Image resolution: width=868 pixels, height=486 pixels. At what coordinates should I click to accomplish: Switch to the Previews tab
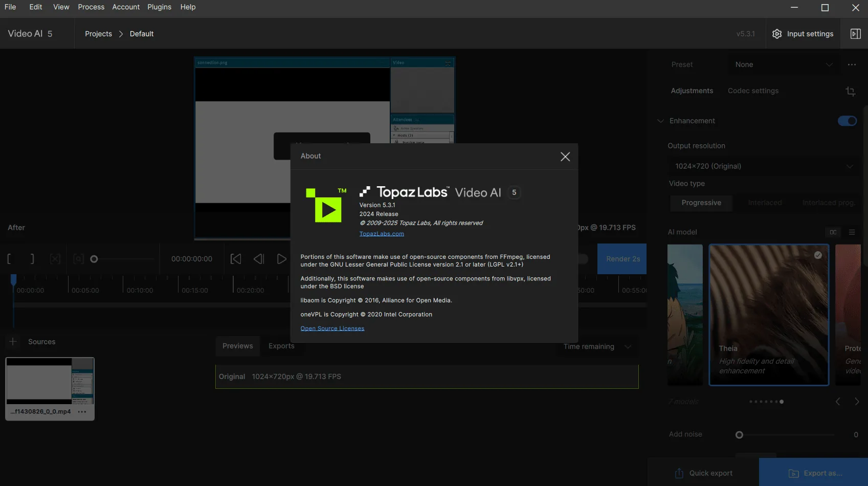(238, 346)
